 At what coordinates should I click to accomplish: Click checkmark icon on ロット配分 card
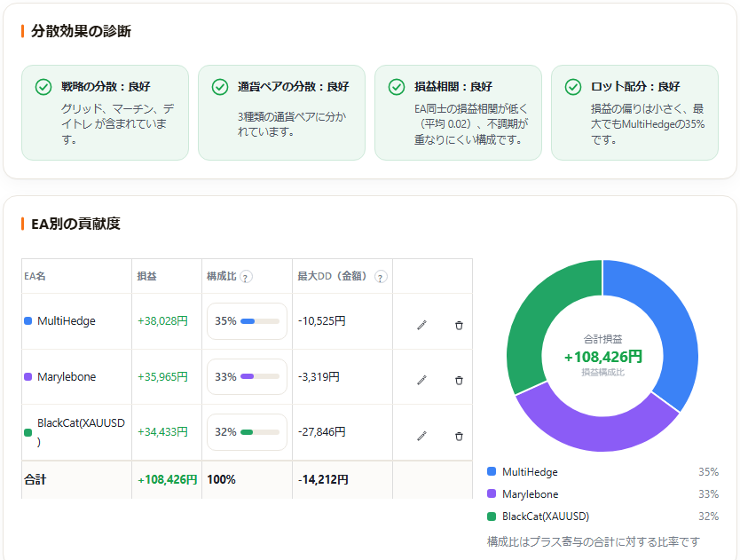coord(573,87)
